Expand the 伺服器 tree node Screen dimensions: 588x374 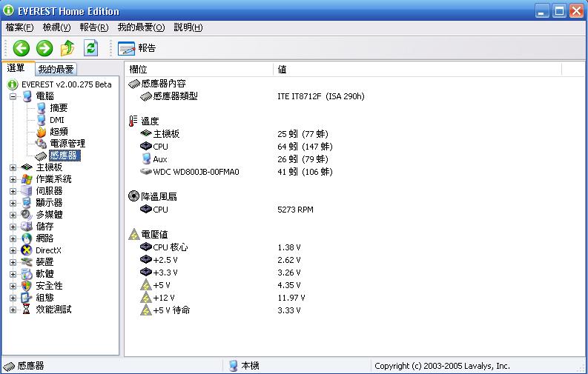(x=13, y=191)
